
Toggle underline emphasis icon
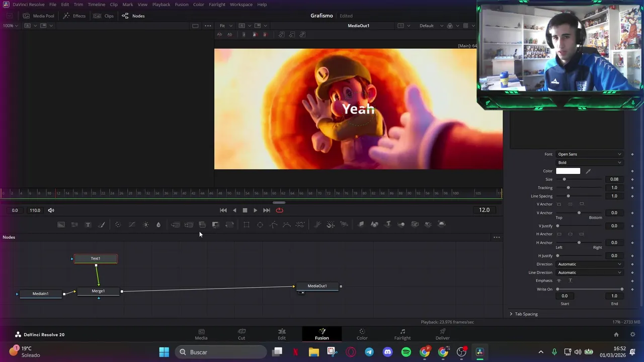pos(570,281)
